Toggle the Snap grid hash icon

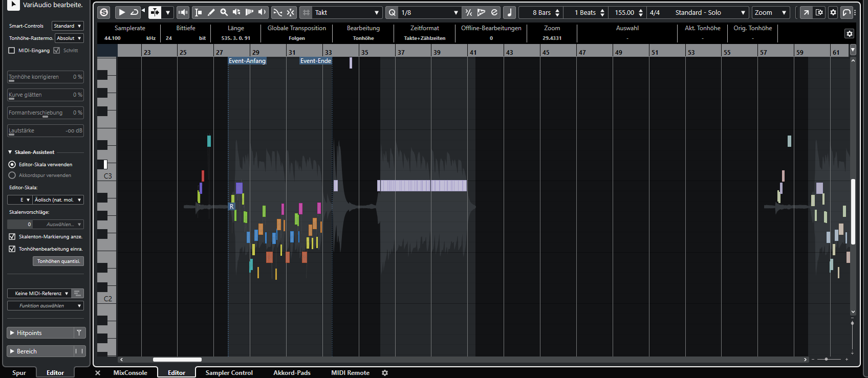pos(306,12)
